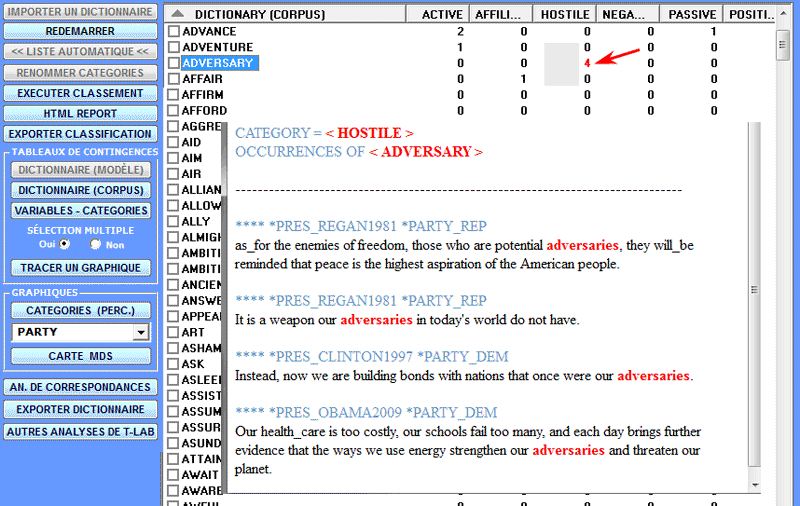800x506 pixels.
Task: Click the PRES_OBAMA2009 context header
Action: tap(366, 412)
